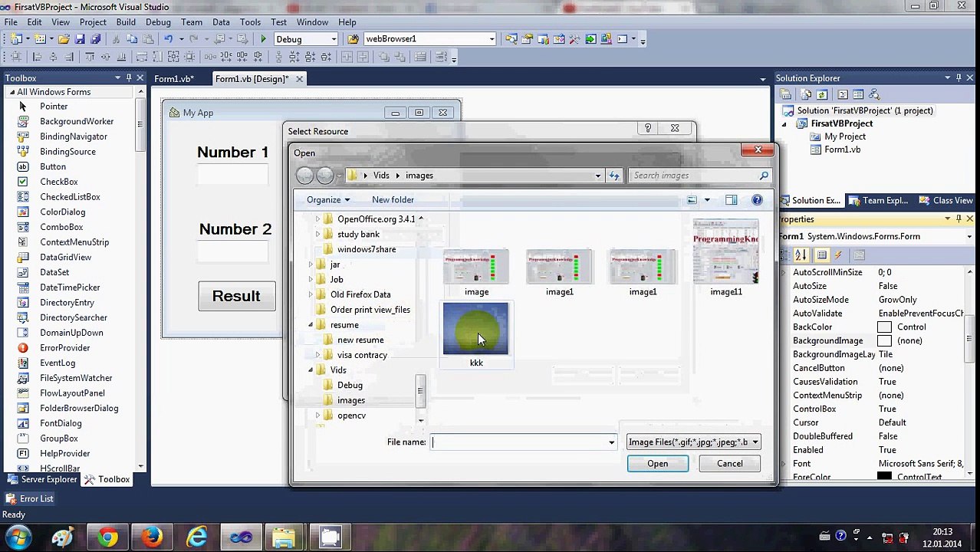Open the Tools menu
The height and width of the screenshot is (552, 980).
(x=250, y=22)
